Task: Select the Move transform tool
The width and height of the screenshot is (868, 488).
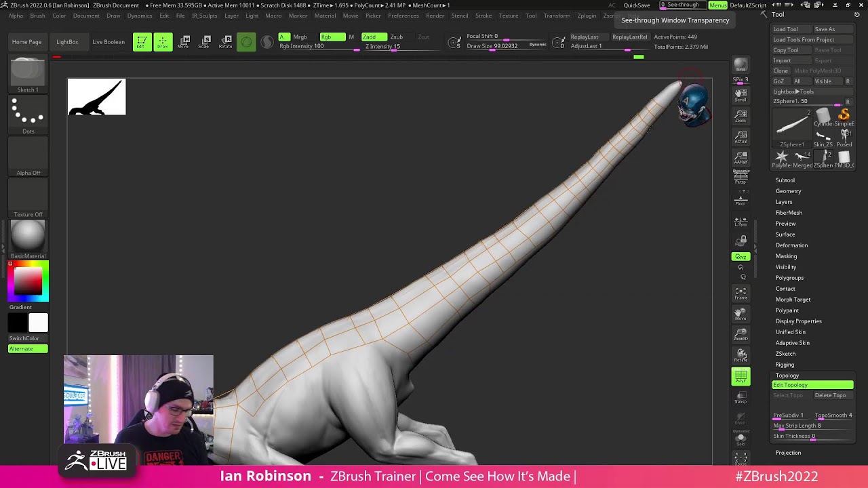Action: pos(184,42)
